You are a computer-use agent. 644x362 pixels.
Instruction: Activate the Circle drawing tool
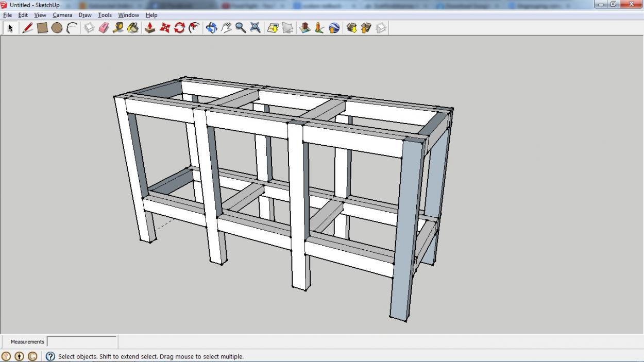[57, 28]
